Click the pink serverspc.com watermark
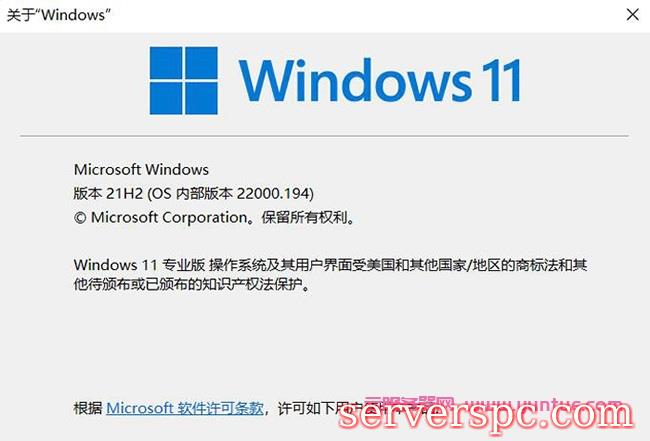Image resolution: width=650 pixels, height=441 pixels. click(486, 414)
